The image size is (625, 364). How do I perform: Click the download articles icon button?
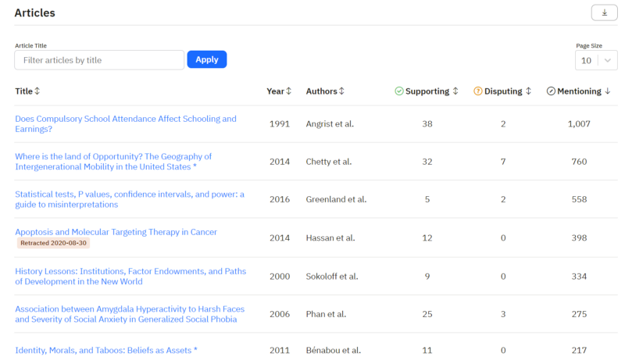604,12
